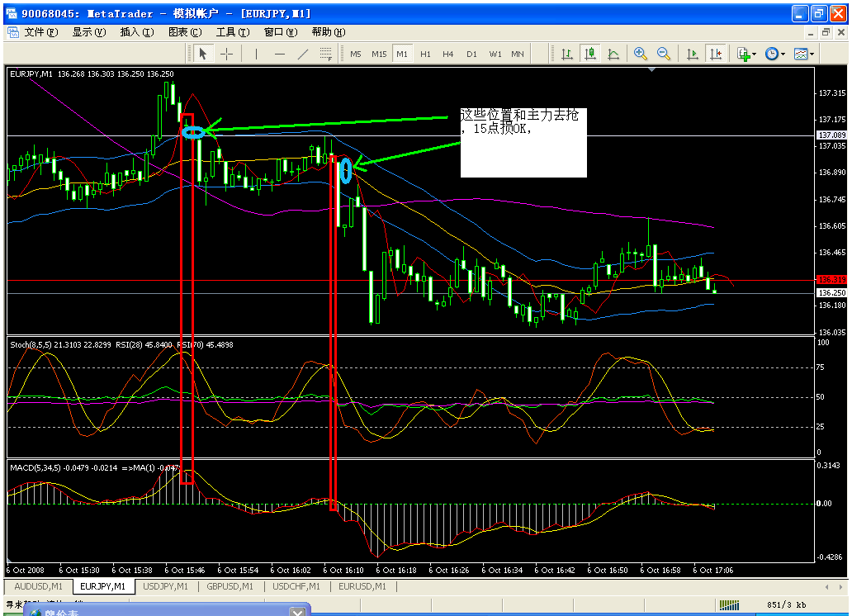The height and width of the screenshot is (616, 852).
Task: Pick the horizontal line tool
Action: 280,54
